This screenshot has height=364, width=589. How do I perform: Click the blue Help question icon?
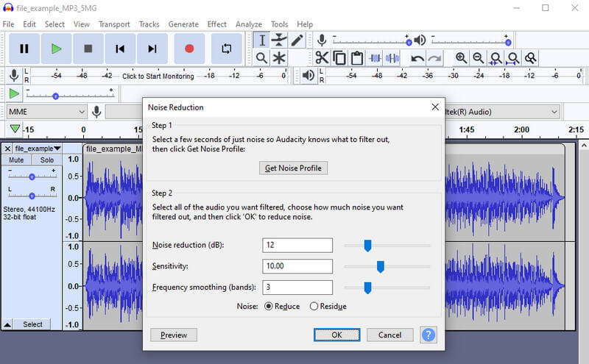[428, 335]
